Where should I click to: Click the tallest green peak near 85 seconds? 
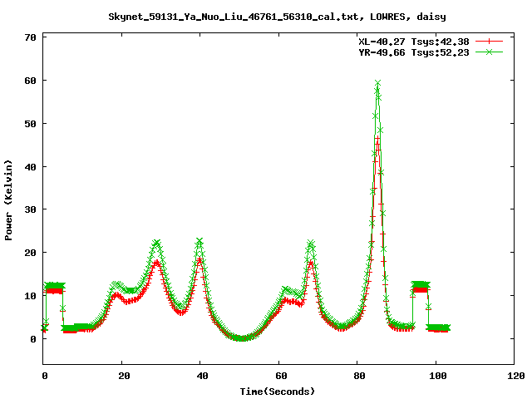[377, 83]
